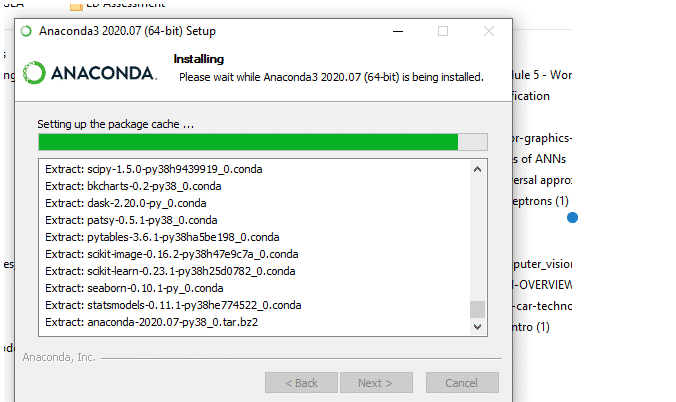The width and height of the screenshot is (676, 402).
Task: Select the anaconda-2020.07 tar.bz2 log line
Action: tap(151, 322)
